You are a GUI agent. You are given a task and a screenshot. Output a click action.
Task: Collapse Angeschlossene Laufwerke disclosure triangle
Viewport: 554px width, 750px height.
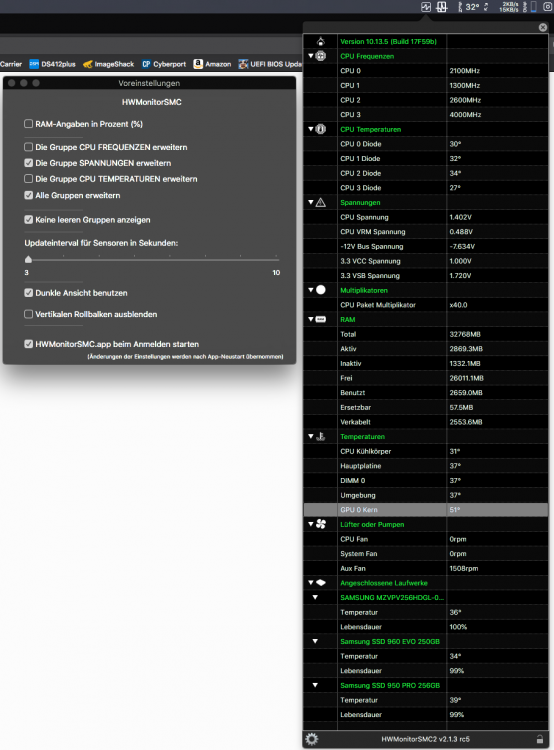[310, 583]
